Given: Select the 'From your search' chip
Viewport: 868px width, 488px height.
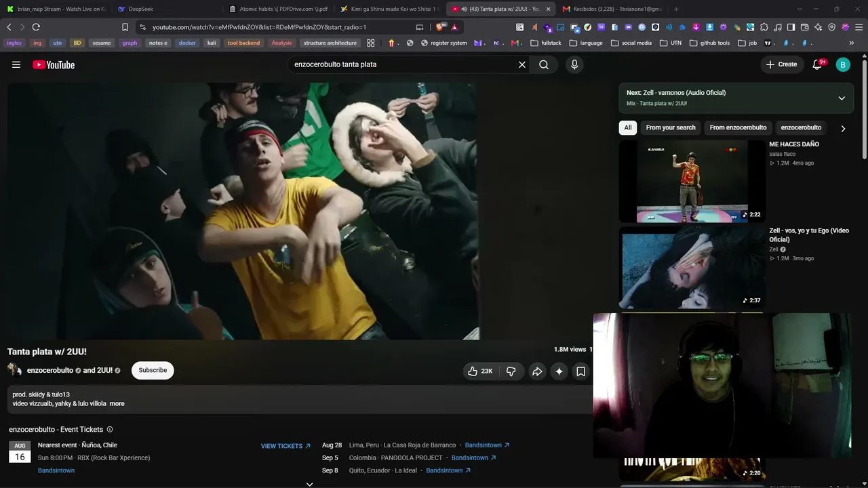Looking at the screenshot, I should [x=671, y=127].
